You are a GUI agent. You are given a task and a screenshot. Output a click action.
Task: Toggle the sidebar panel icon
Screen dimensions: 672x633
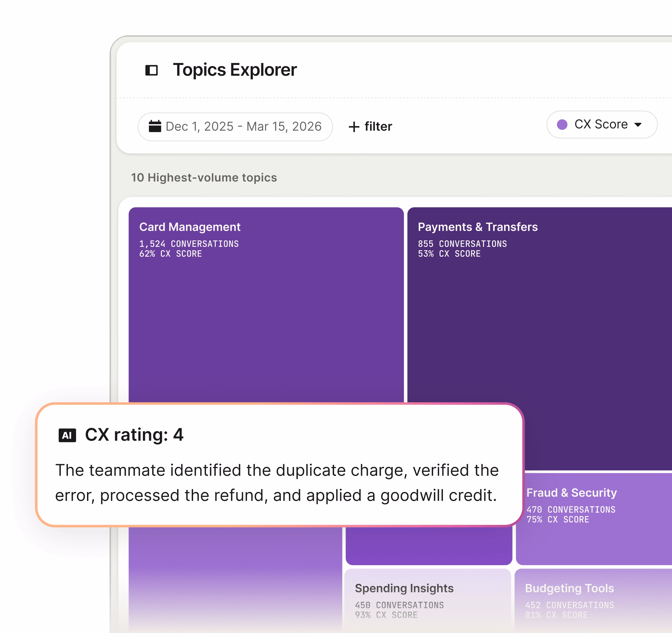pos(151,70)
